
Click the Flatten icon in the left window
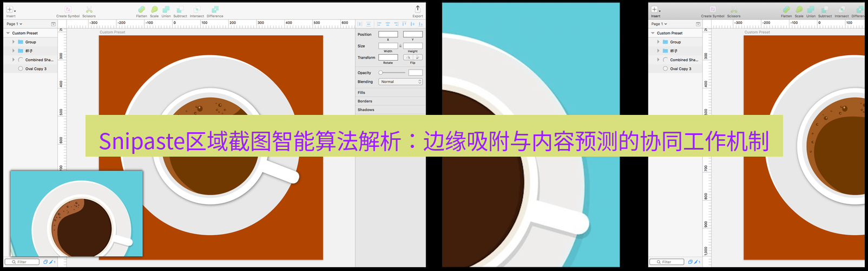(x=141, y=9)
